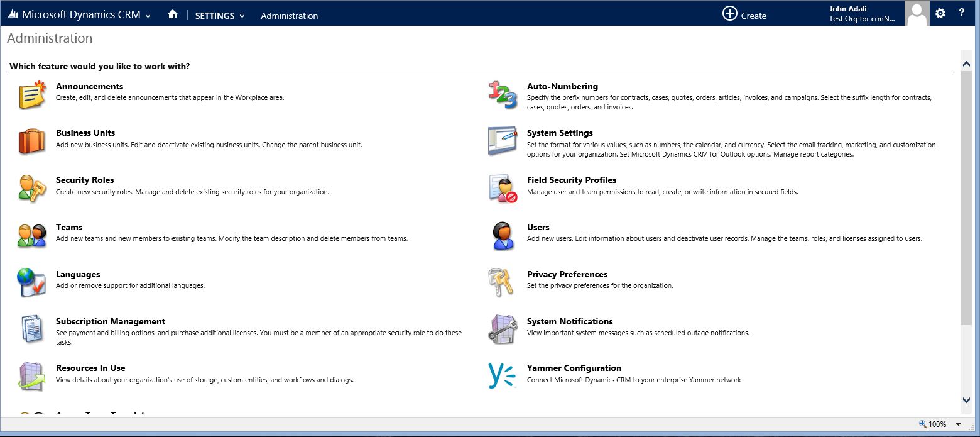
Task: Click the Security Roles key icon
Action: pyautogui.click(x=32, y=189)
